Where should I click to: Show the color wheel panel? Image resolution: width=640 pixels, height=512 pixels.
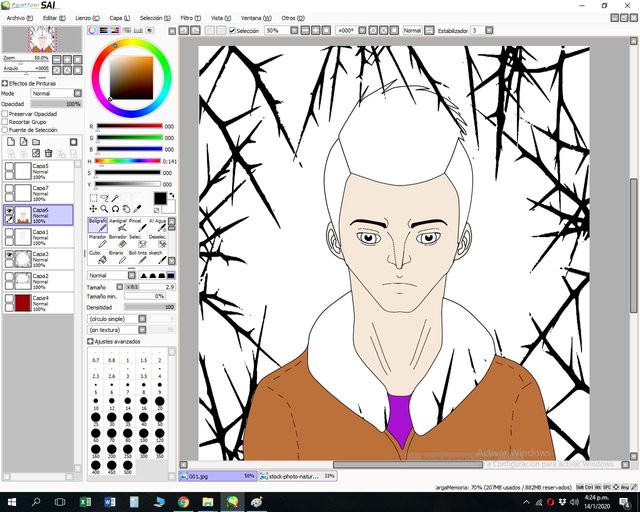[x=93, y=30]
